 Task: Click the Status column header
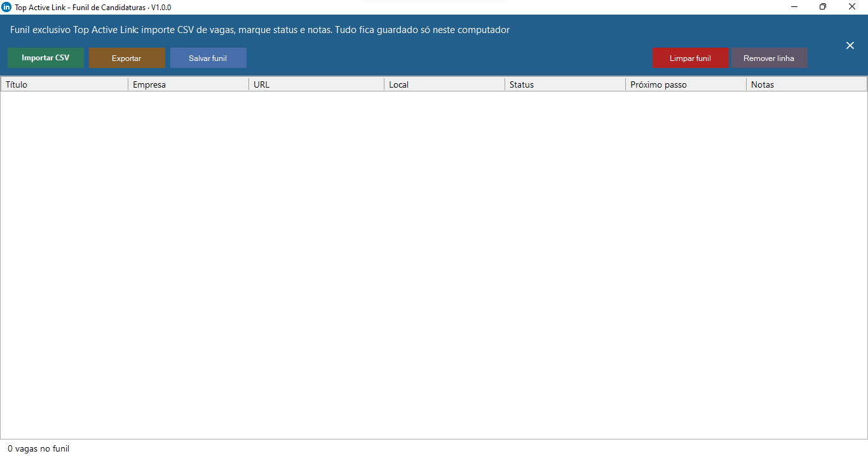(x=566, y=84)
